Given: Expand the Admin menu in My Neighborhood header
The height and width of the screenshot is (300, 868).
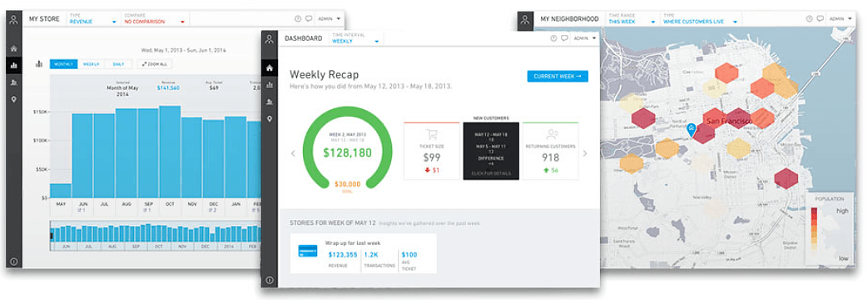Looking at the screenshot, I should pyautogui.click(x=841, y=19).
